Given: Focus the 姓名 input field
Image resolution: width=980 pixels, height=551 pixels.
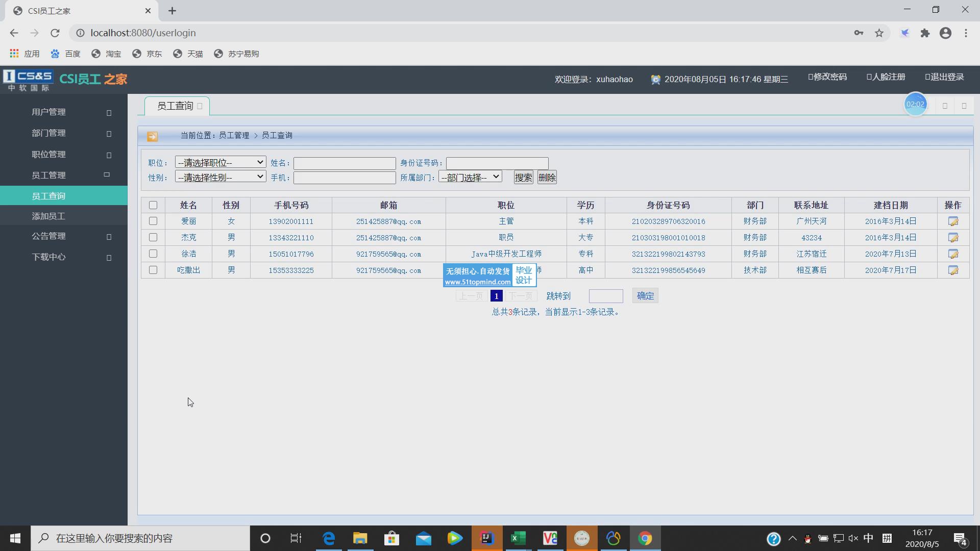Looking at the screenshot, I should click(345, 163).
